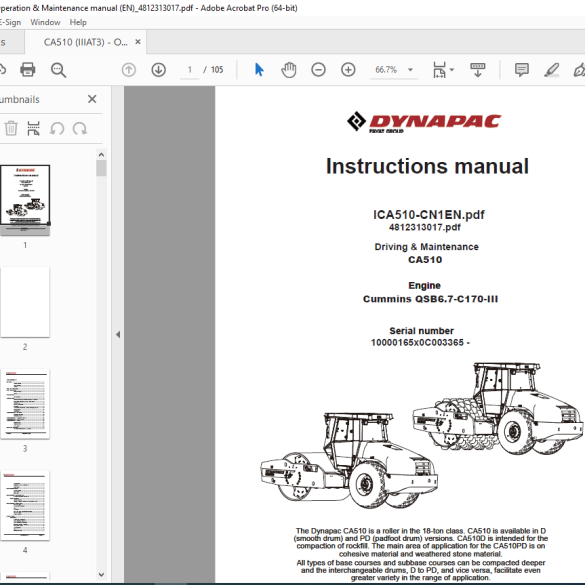
Task: Click the scrolling mode keyboard icon
Action: [478, 70]
